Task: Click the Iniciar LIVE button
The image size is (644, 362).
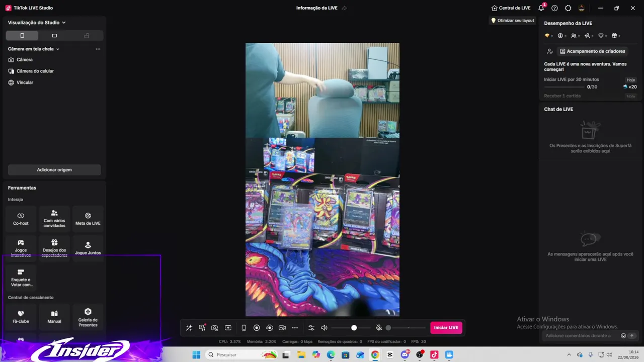Action: pyautogui.click(x=446, y=328)
